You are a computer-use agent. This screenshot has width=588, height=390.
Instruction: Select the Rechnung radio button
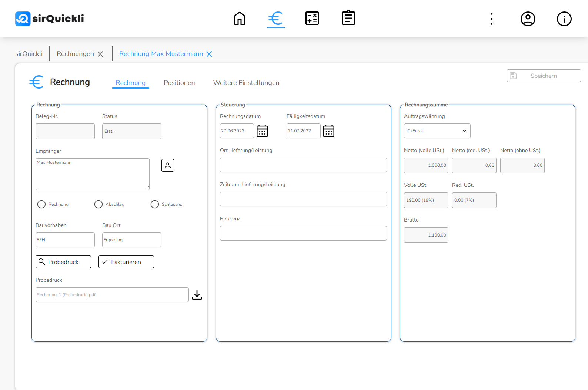click(41, 204)
